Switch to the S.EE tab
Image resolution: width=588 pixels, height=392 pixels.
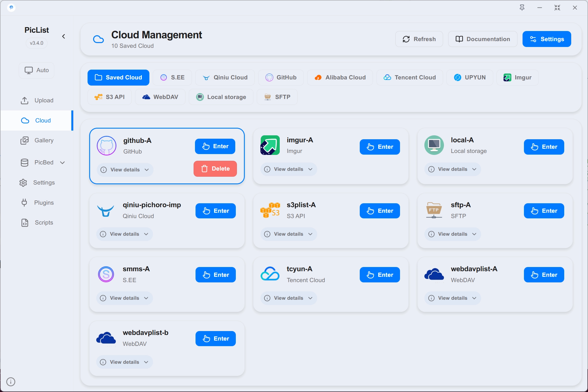coord(172,77)
